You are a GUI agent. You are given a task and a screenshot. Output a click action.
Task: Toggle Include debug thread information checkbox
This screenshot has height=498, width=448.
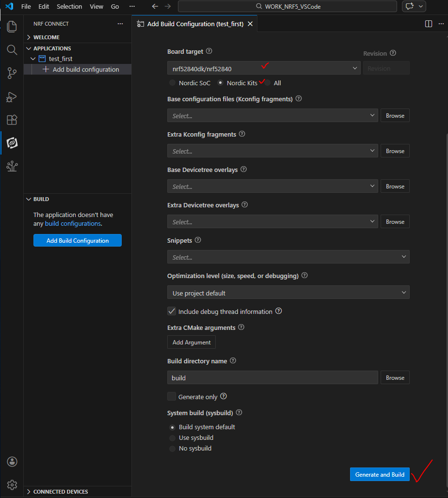[x=172, y=311]
